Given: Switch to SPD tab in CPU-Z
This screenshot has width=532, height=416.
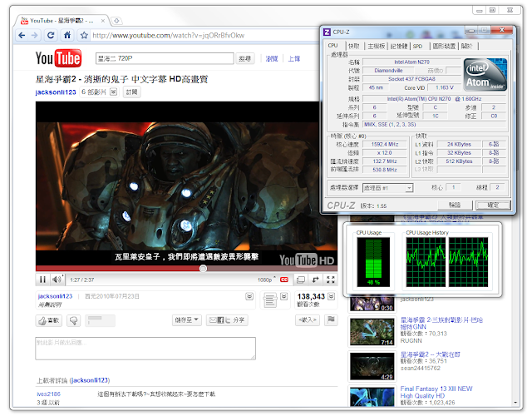Looking at the screenshot, I should click(417, 46).
